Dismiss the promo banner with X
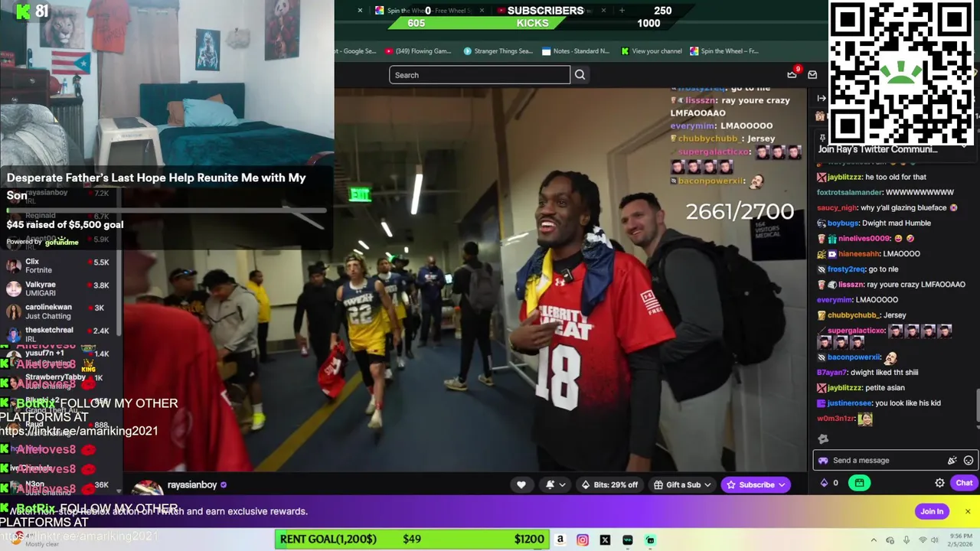The image size is (980, 551). tap(968, 511)
